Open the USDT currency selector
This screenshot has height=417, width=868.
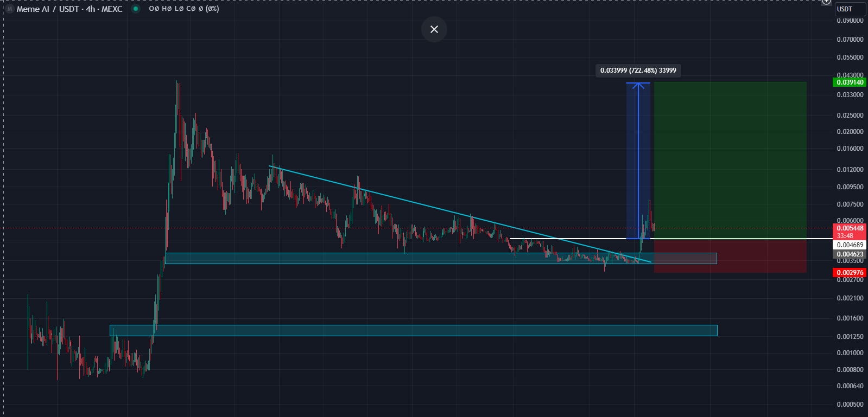tap(850, 9)
